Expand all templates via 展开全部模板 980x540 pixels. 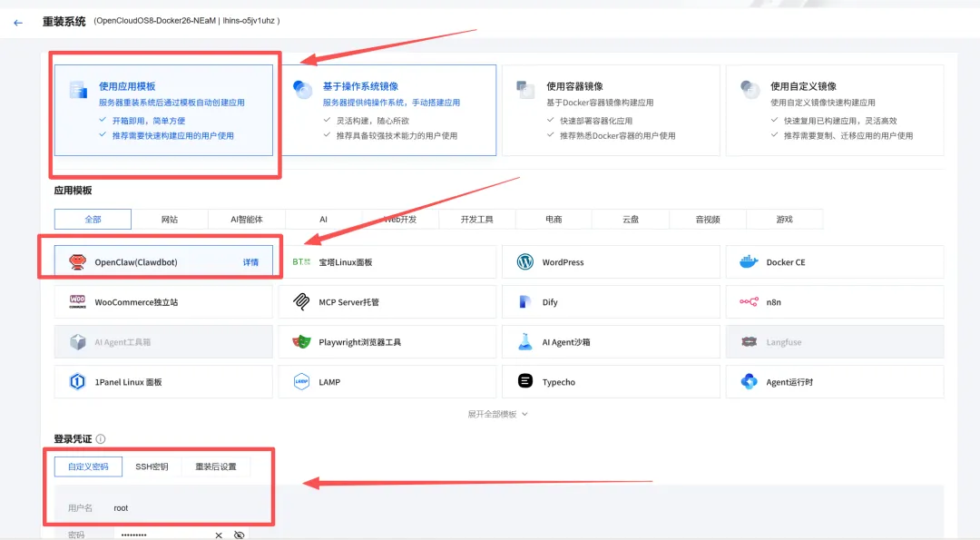497,414
